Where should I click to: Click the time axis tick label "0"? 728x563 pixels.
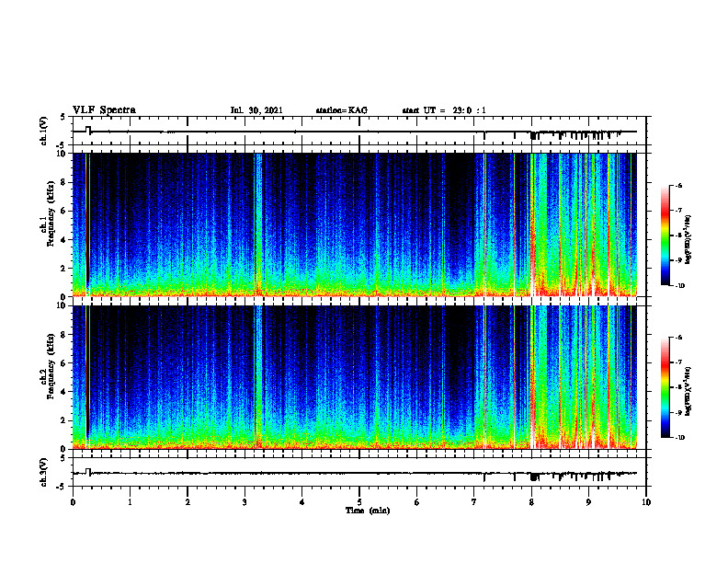73,502
